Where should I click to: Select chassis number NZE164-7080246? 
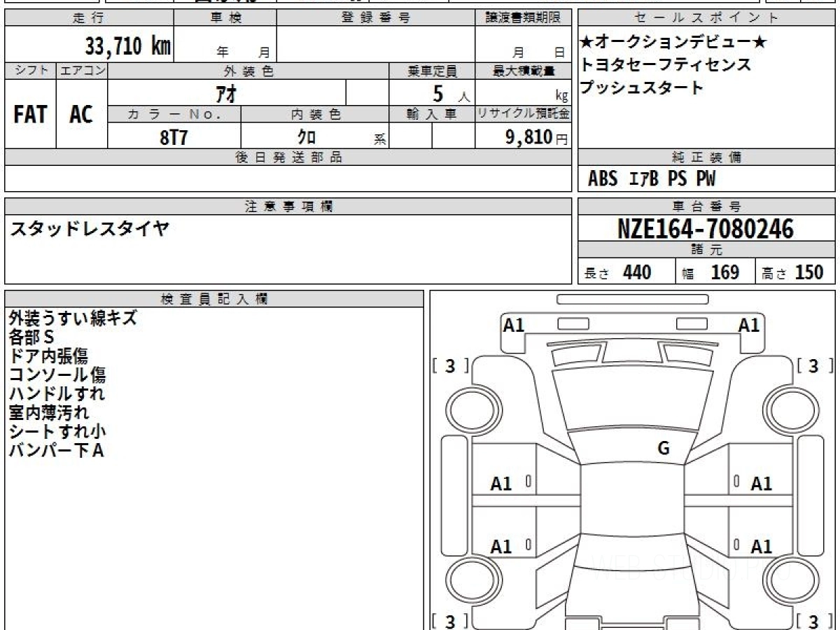pos(706,229)
